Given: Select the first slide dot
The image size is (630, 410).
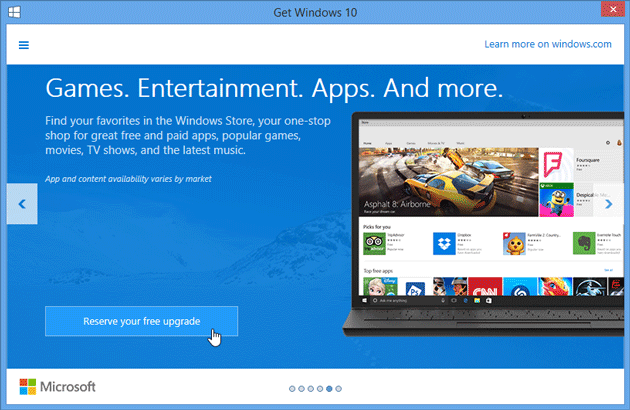Looking at the screenshot, I should (292, 389).
